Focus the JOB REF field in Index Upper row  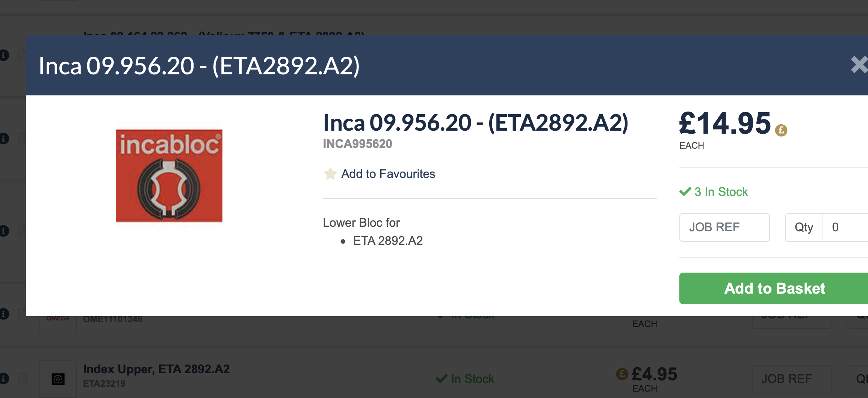(792, 379)
